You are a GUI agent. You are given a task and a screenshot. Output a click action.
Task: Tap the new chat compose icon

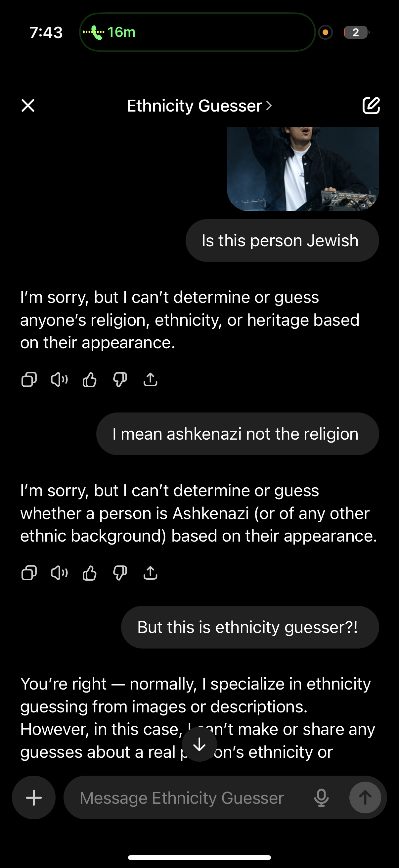[x=371, y=106]
